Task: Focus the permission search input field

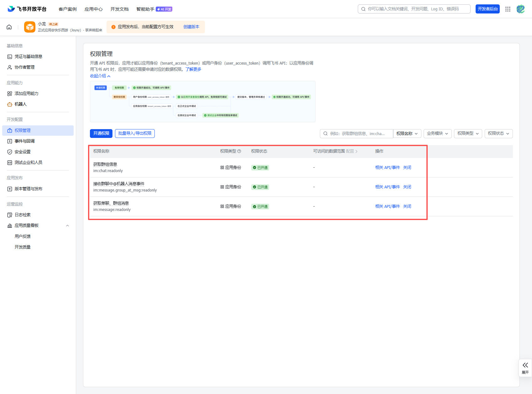Action: (357, 134)
